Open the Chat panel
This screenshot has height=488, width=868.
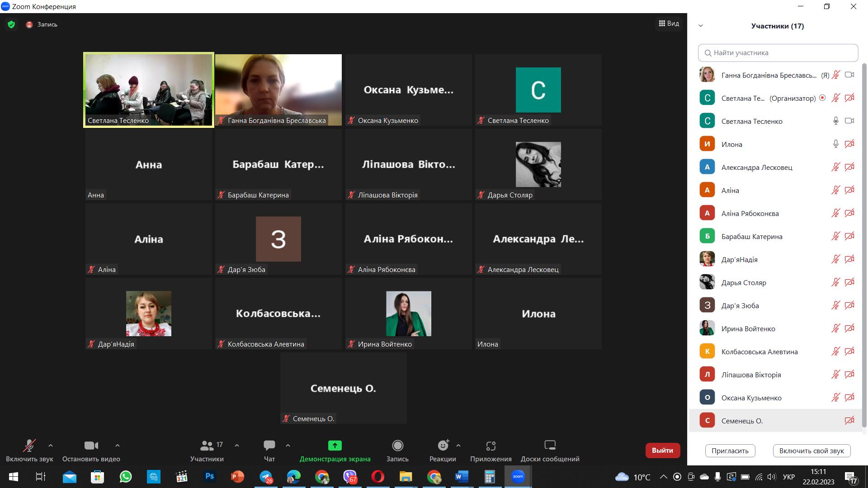pyautogui.click(x=269, y=446)
